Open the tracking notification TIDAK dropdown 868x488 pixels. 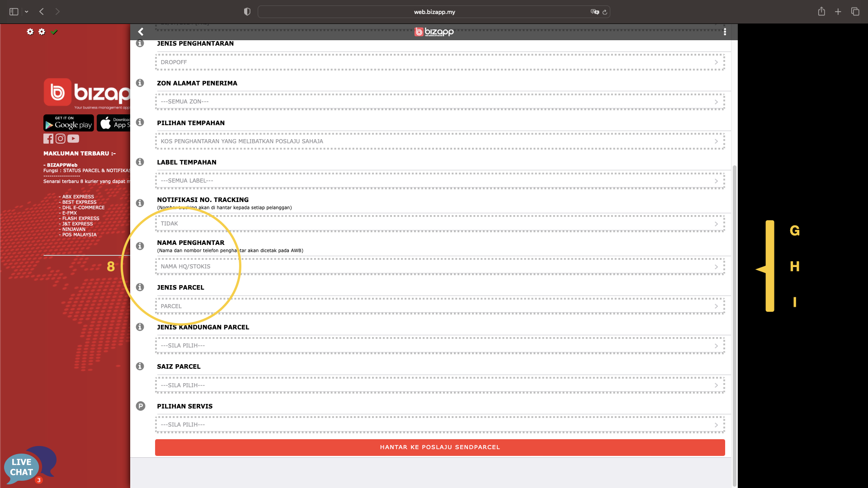click(x=440, y=224)
